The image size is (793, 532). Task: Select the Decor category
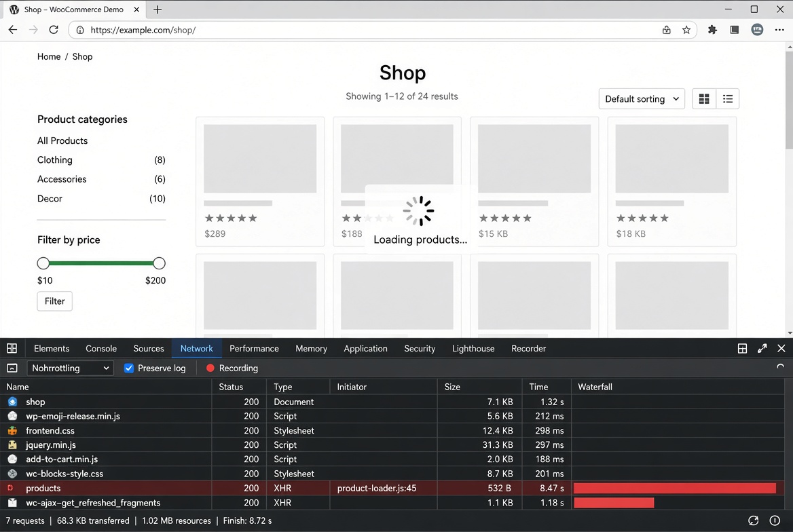click(50, 198)
